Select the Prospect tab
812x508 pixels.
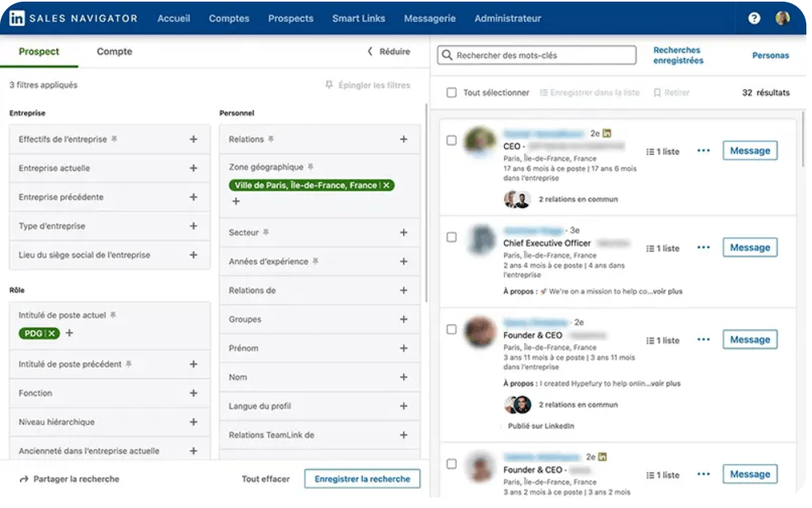pos(39,52)
